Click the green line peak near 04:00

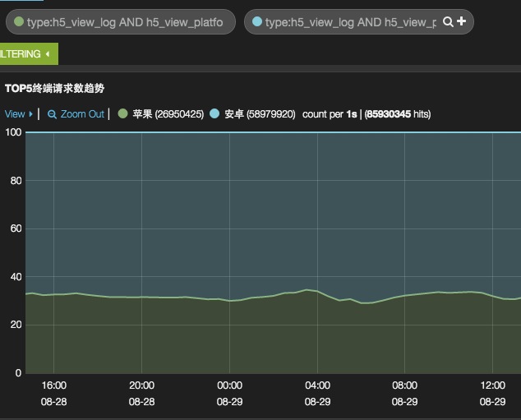click(307, 289)
